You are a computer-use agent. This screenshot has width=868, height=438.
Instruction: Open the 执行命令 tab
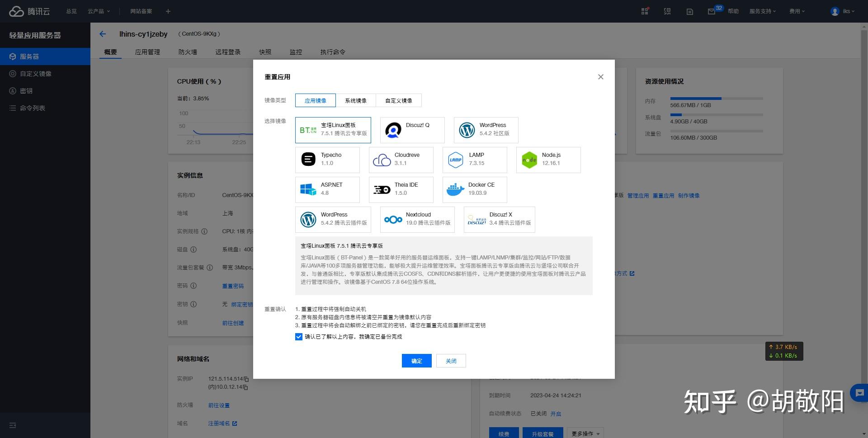click(x=333, y=52)
